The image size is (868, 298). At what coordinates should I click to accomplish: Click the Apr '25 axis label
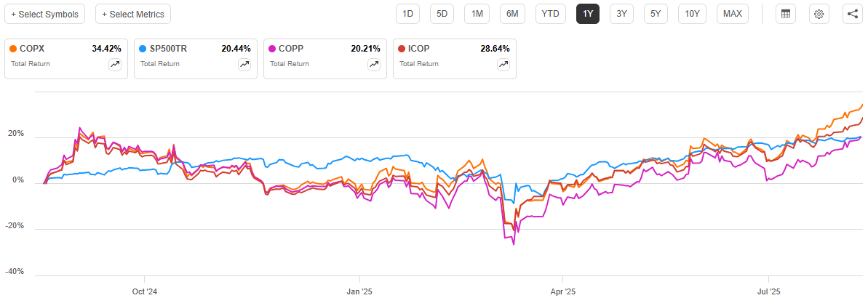coord(562,290)
